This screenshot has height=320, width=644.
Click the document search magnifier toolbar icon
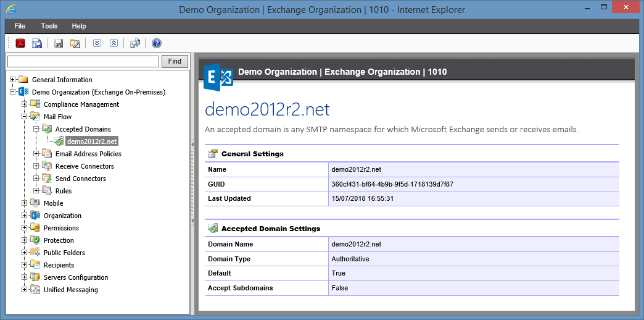[135, 43]
